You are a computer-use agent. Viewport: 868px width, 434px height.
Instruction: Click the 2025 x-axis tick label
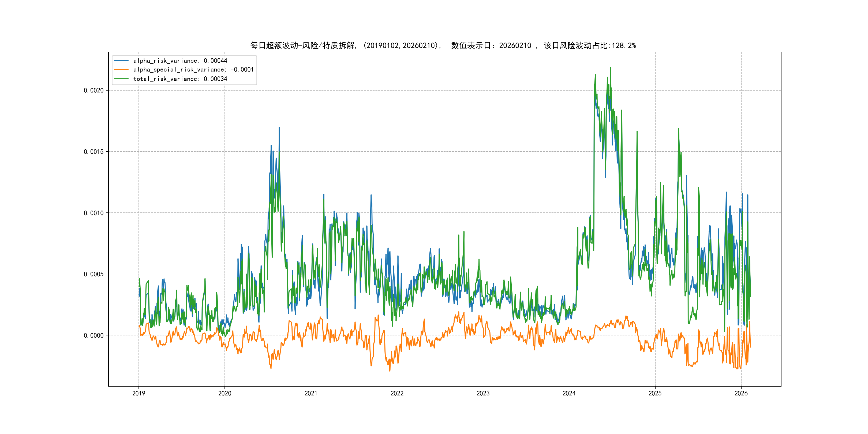click(655, 393)
